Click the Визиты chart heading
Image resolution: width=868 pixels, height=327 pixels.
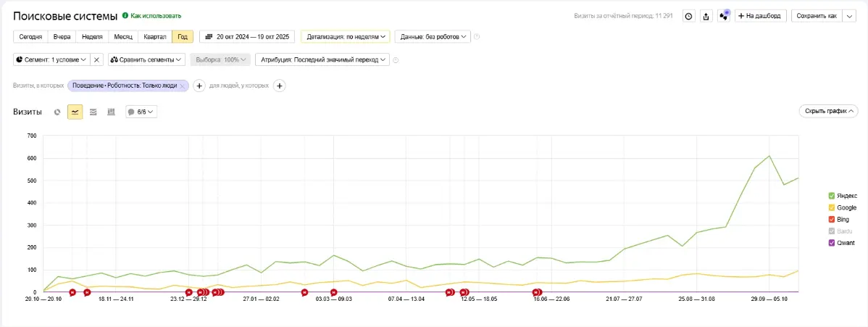pyautogui.click(x=27, y=112)
